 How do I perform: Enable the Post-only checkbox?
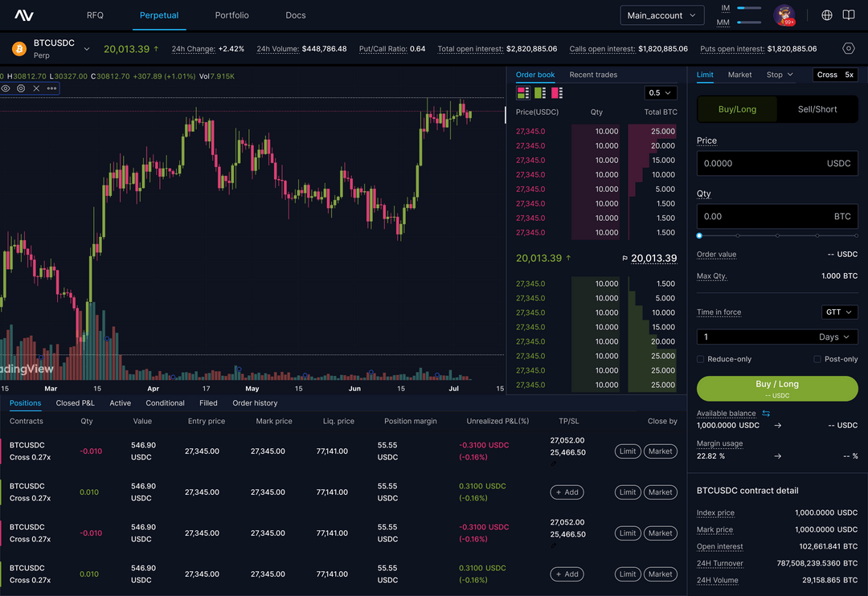click(x=815, y=359)
